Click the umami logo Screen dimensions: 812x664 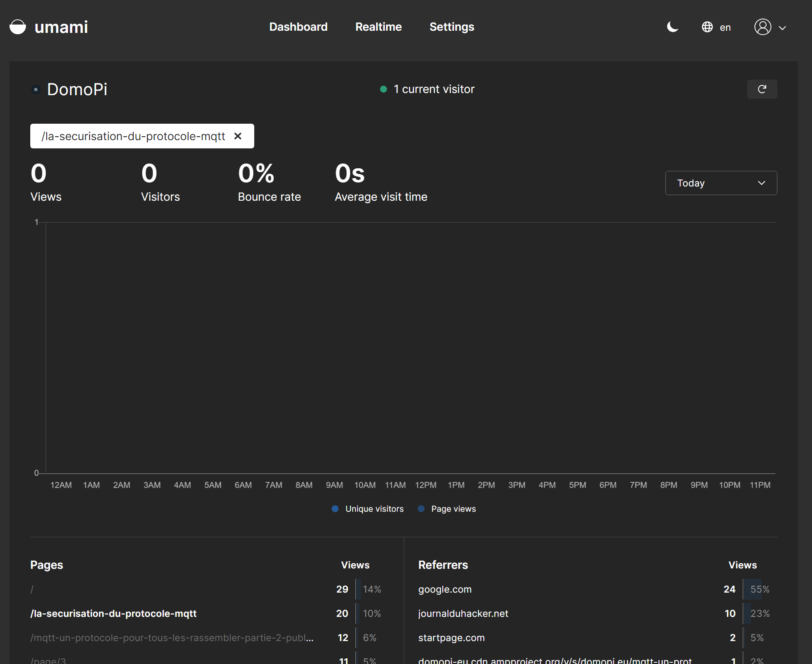49,27
